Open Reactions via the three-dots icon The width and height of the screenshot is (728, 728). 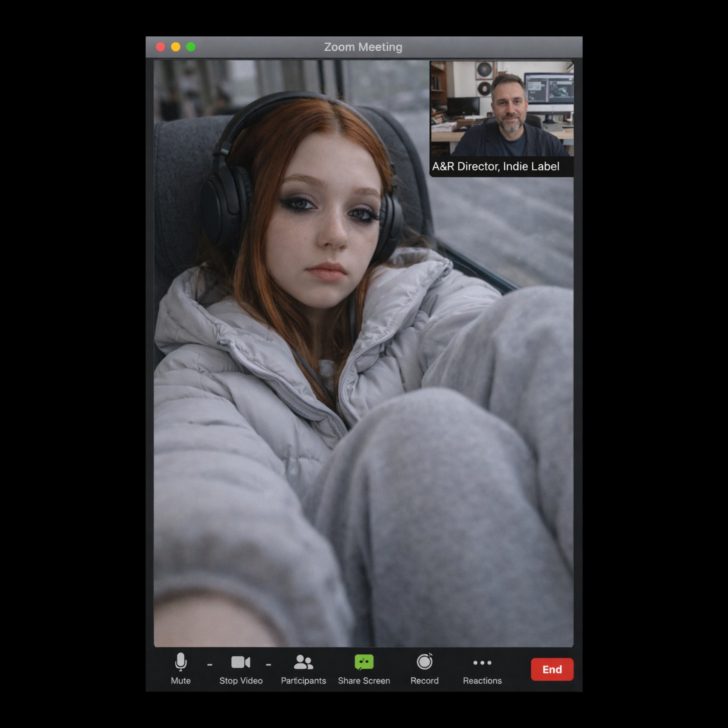[x=482, y=663]
